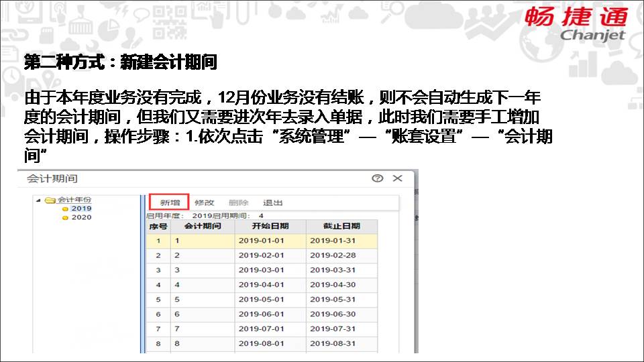Open help with the question mark icon
Viewport: 644px width, 362px height.
pos(378,178)
